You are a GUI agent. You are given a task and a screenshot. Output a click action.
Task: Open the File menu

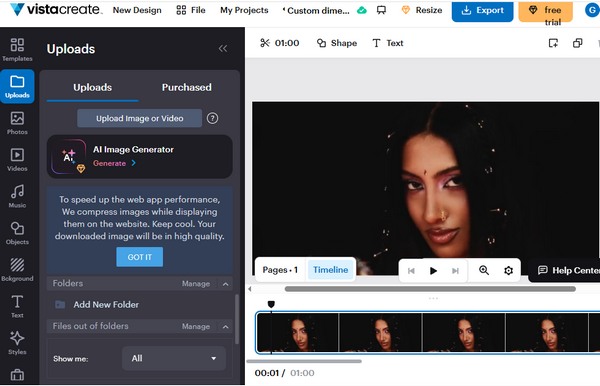[x=191, y=10]
